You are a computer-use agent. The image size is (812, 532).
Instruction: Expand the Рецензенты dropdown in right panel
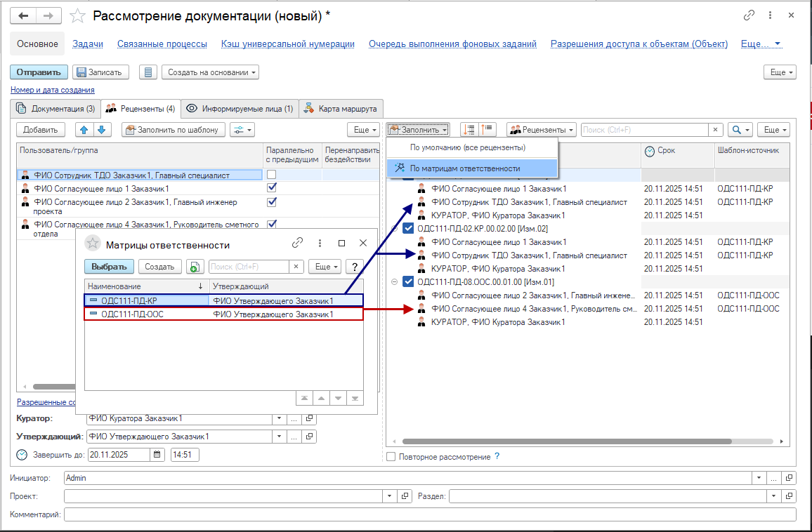[x=542, y=130]
